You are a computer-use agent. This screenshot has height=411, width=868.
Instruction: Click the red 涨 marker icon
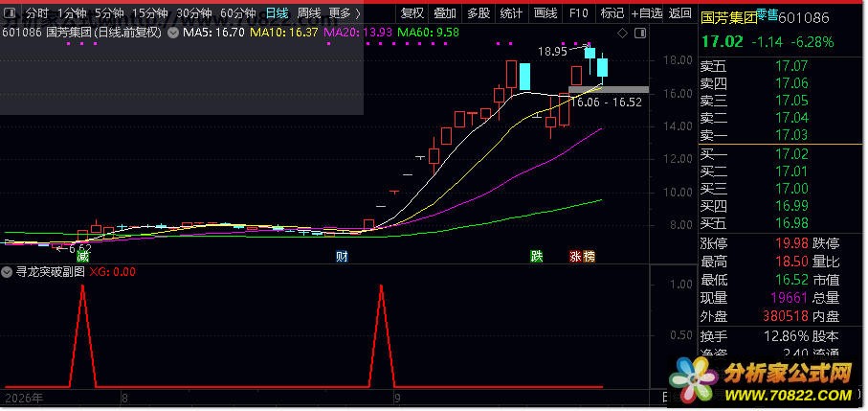(576, 257)
